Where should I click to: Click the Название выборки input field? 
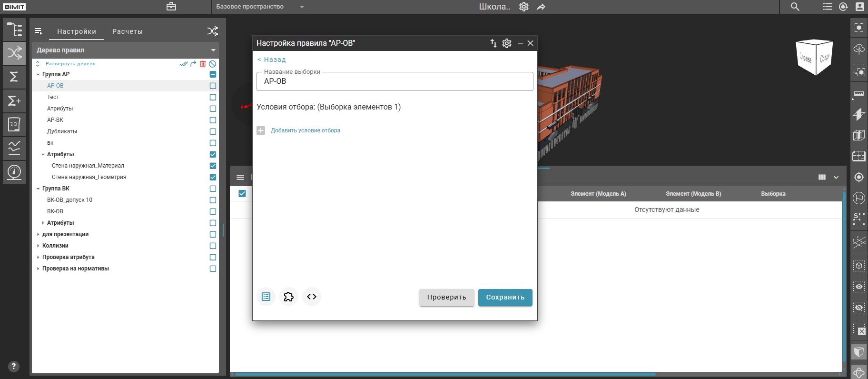tap(395, 81)
